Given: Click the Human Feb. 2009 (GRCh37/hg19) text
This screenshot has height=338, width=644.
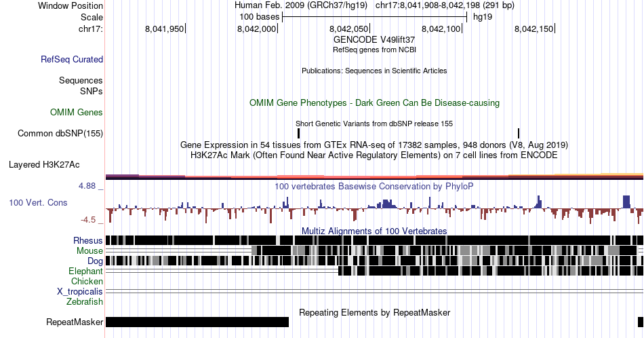Looking at the screenshot, I should 302,5.
